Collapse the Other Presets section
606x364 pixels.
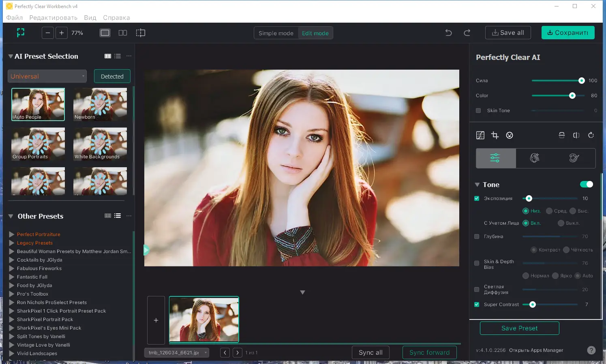[x=11, y=216]
